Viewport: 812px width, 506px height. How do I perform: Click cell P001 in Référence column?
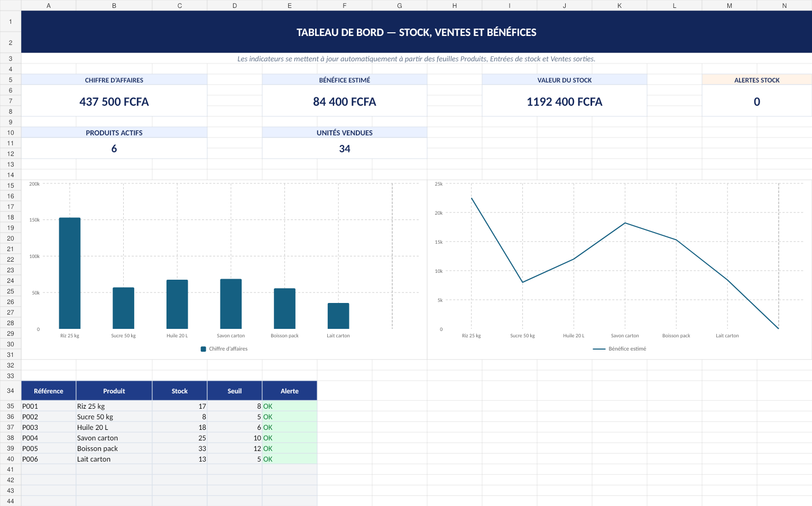(x=49, y=406)
